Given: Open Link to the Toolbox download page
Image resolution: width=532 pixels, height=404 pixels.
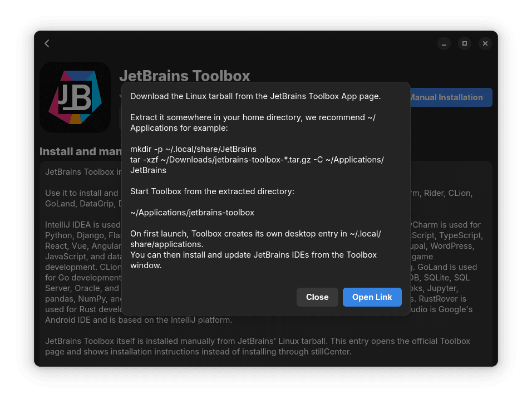Looking at the screenshot, I should (372, 297).
